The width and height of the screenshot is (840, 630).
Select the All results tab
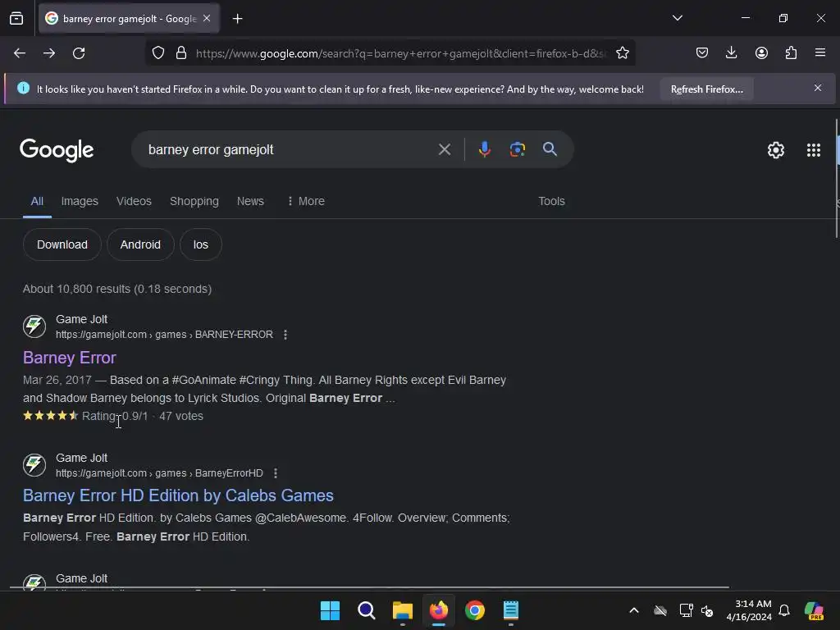click(x=37, y=202)
